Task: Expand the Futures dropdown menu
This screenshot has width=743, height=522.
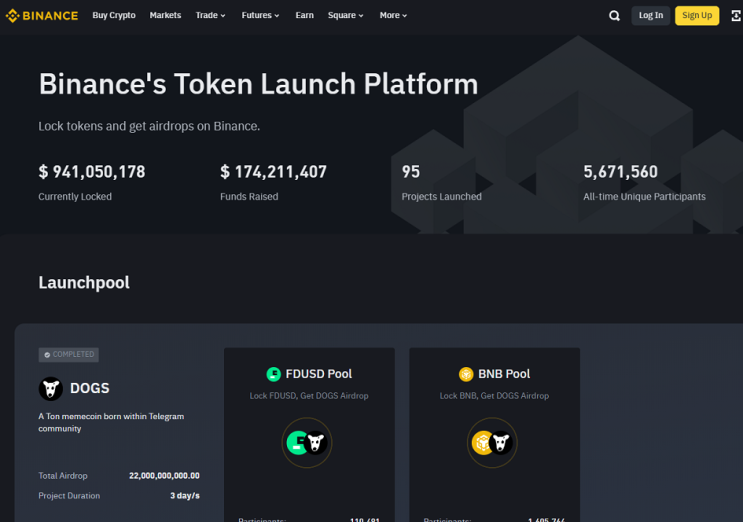Action: pos(260,16)
